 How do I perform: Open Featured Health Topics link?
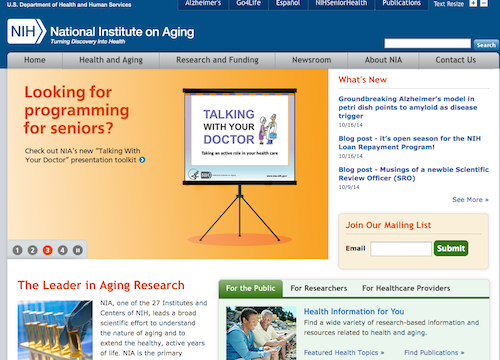(344, 353)
